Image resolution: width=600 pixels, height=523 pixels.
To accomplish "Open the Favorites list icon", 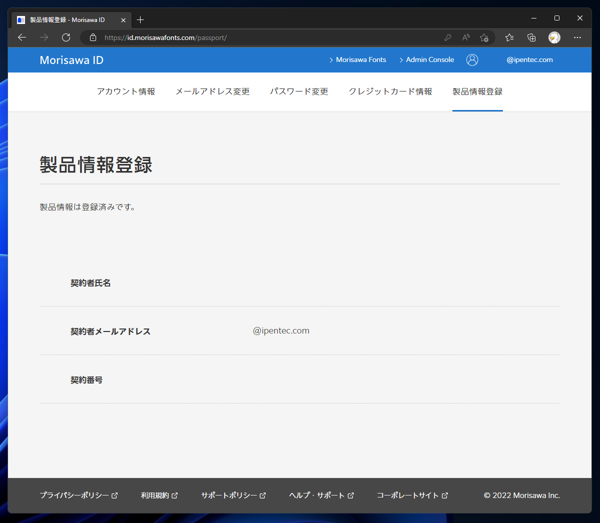I will point(509,37).
